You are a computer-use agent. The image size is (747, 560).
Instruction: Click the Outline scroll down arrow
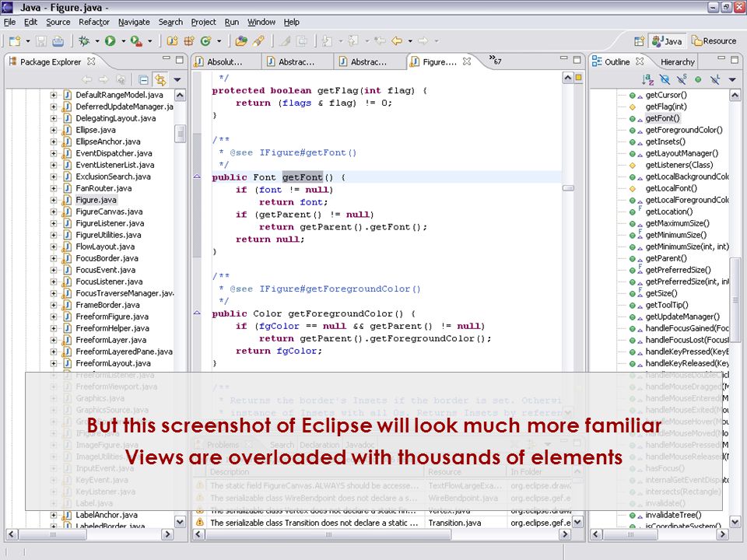pos(735,522)
